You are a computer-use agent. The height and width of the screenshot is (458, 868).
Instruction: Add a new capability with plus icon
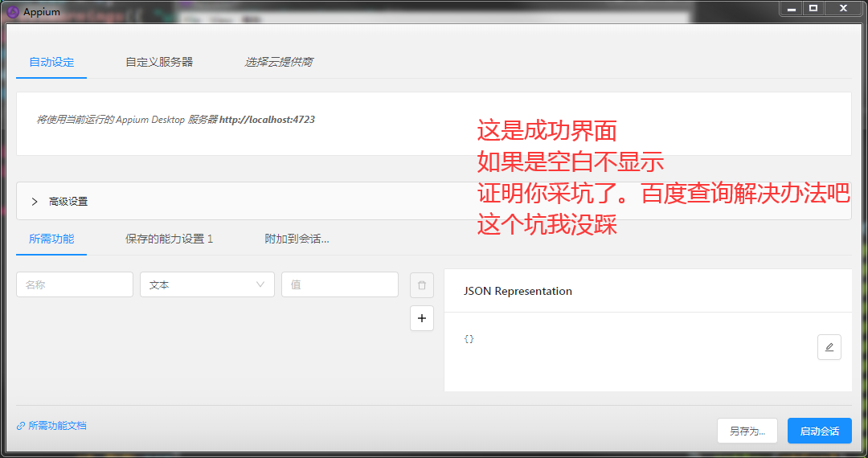(422, 318)
